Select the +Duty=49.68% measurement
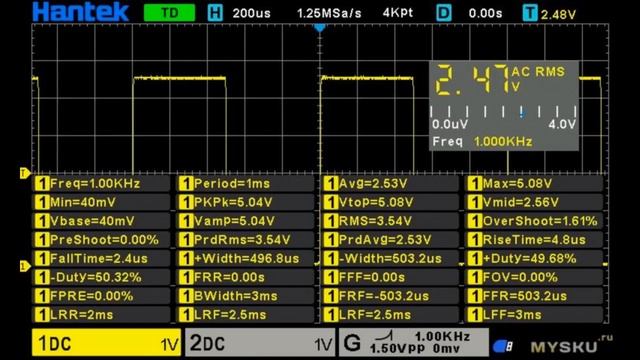This screenshot has width=640, height=360. (x=534, y=259)
